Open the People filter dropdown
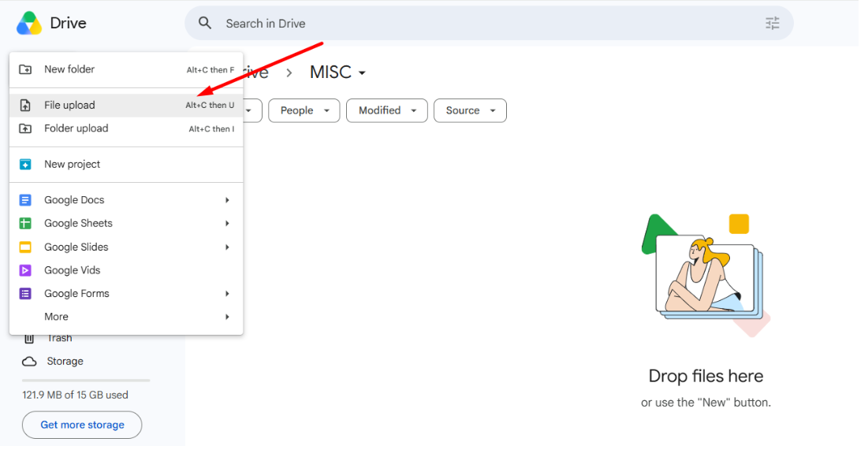868x457 pixels. pos(304,110)
